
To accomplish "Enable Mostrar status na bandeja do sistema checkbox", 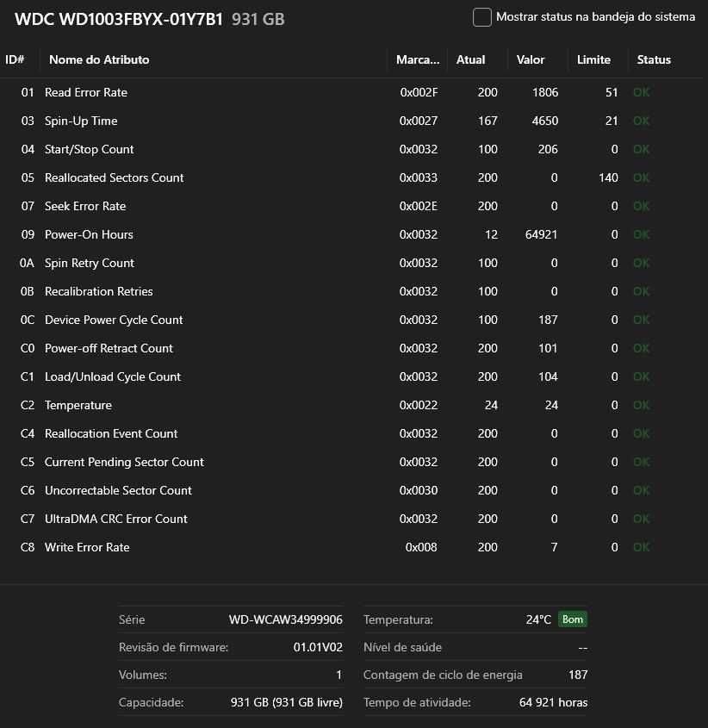I will pos(481,17).
